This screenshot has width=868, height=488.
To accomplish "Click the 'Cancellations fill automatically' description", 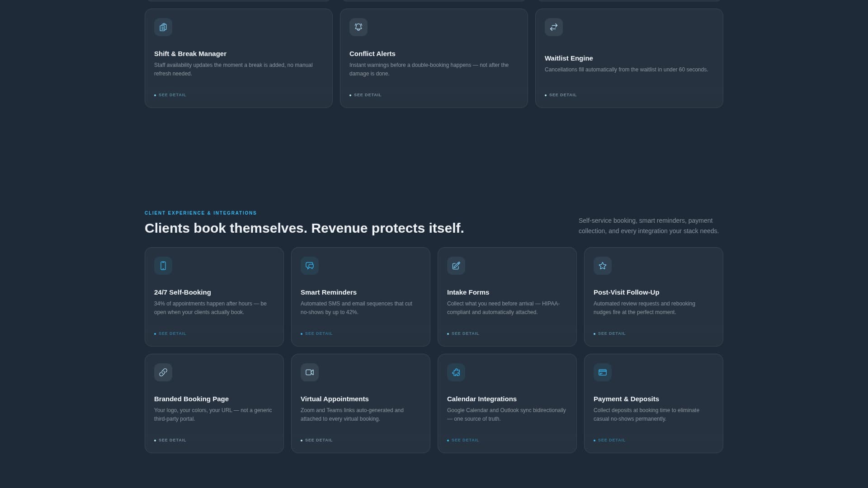I will tap(627, 70).
